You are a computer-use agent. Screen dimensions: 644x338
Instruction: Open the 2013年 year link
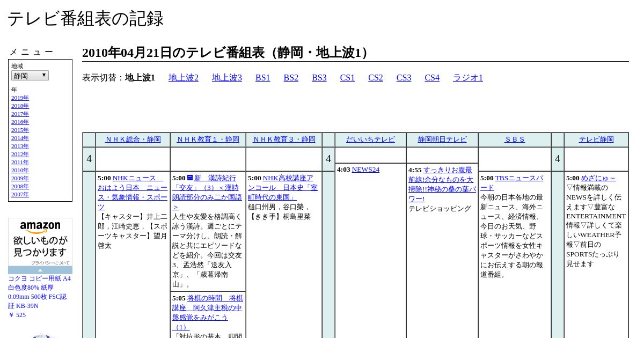coord(20,146)
